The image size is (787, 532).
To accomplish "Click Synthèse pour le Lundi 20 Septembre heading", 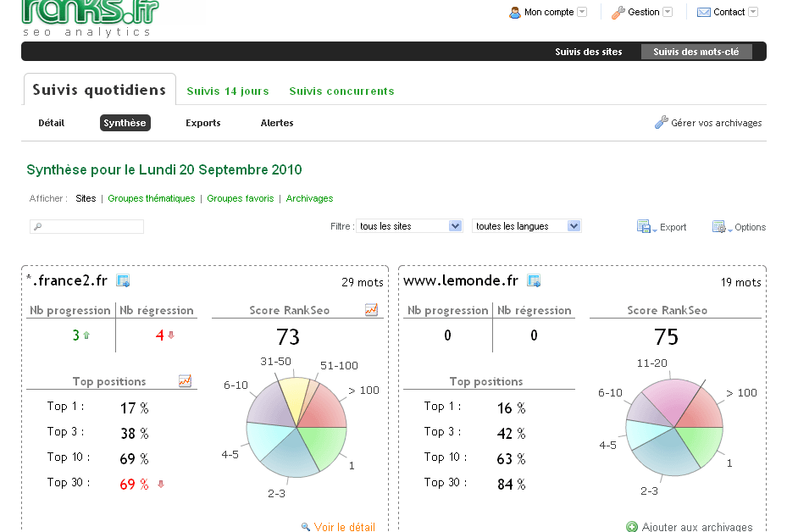I will point(164,169).
